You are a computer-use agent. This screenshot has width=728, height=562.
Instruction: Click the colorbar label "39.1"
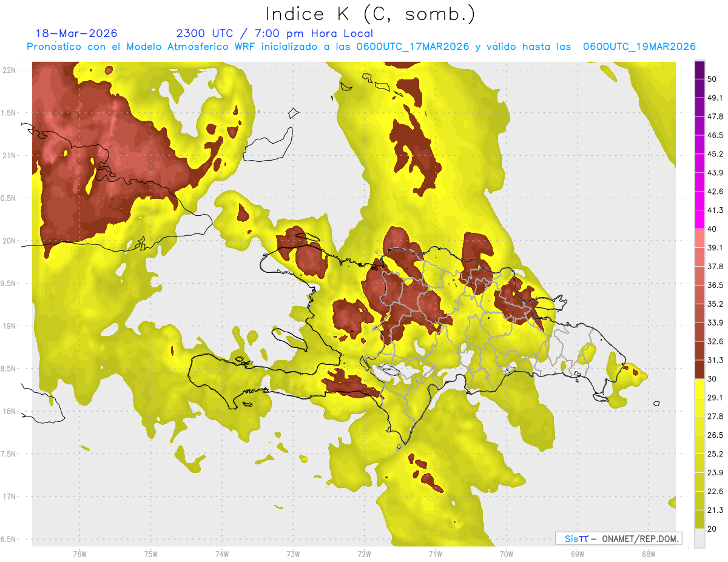pos(715,247)
